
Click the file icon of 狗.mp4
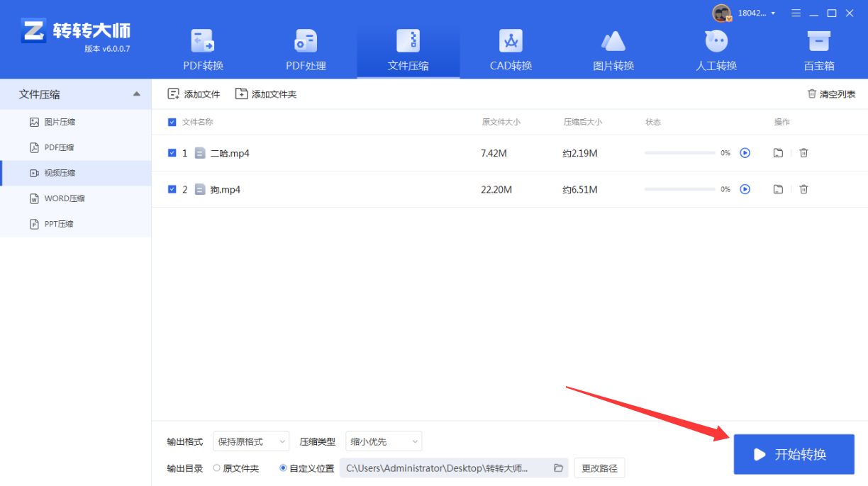200,189
